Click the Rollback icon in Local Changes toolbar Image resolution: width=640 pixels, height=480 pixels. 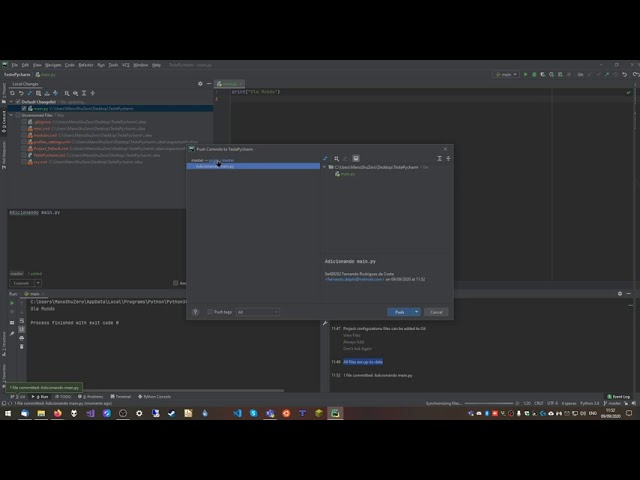click(x=21, y=93)
